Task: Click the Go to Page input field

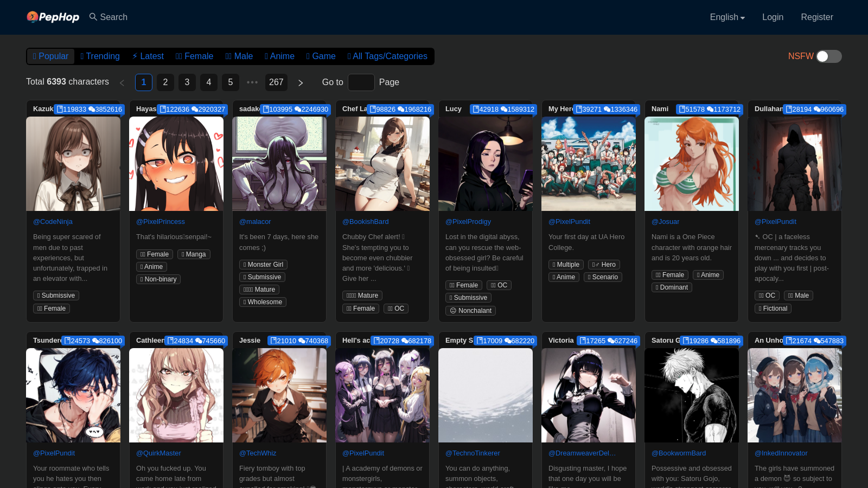Action: 361,82
